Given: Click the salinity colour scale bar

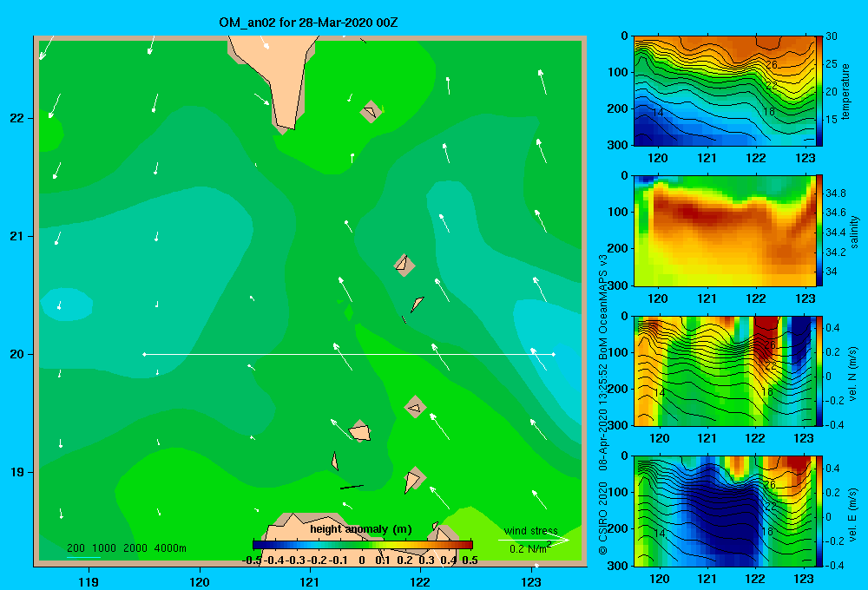Looking at the screenshot, I should [x=819, y=231].
